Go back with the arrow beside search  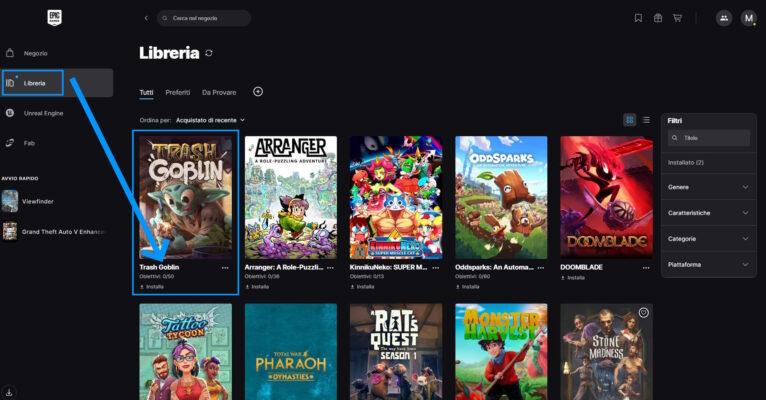(x=146, y=18)
